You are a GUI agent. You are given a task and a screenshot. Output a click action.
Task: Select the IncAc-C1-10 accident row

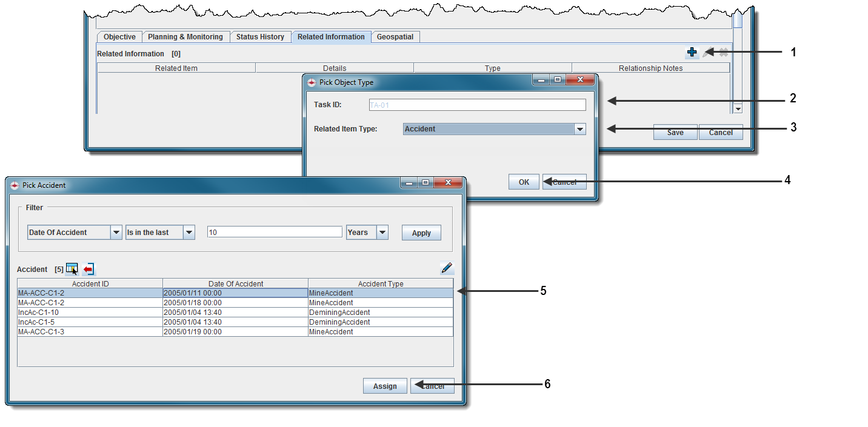tap(90, 313)
